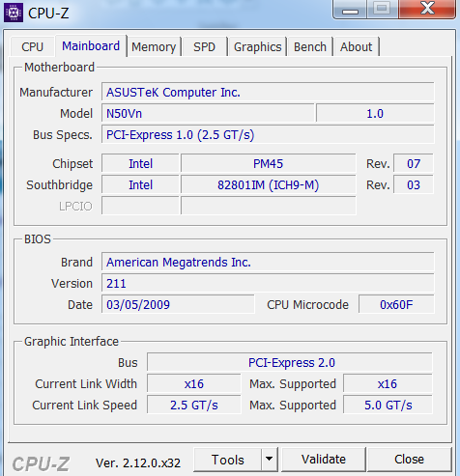
Task: Go to the SPD tab
Action: click(204, 47)
